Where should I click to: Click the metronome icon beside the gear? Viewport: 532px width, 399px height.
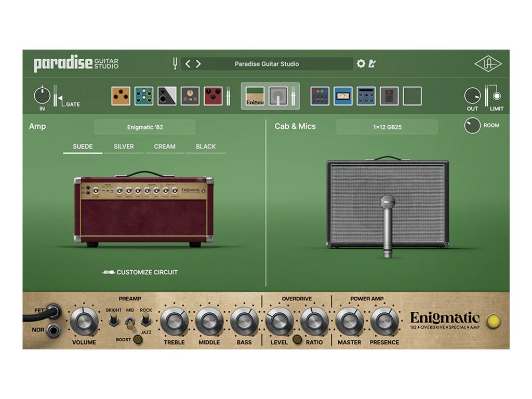pyautogui.click(x=372, y=64)
